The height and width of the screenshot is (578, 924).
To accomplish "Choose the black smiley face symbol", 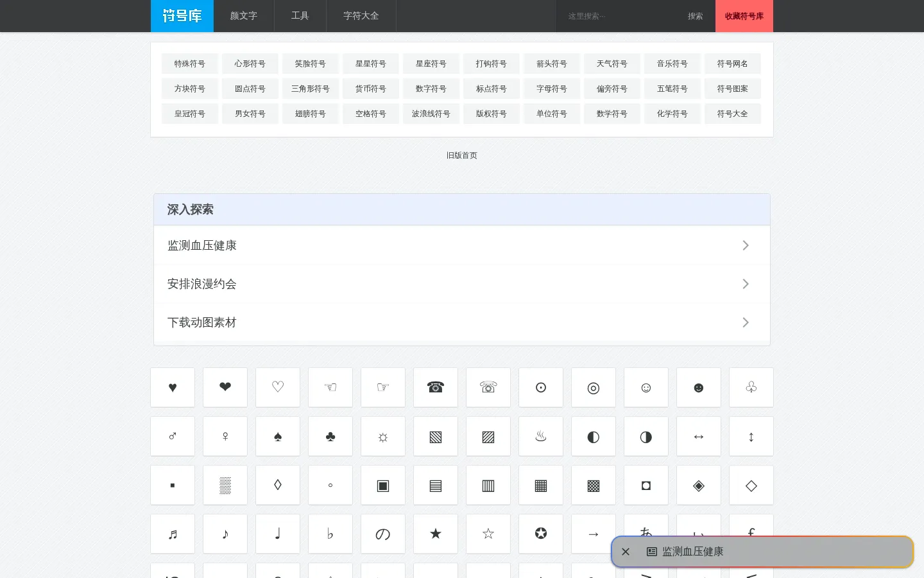I will click(699, 387).
